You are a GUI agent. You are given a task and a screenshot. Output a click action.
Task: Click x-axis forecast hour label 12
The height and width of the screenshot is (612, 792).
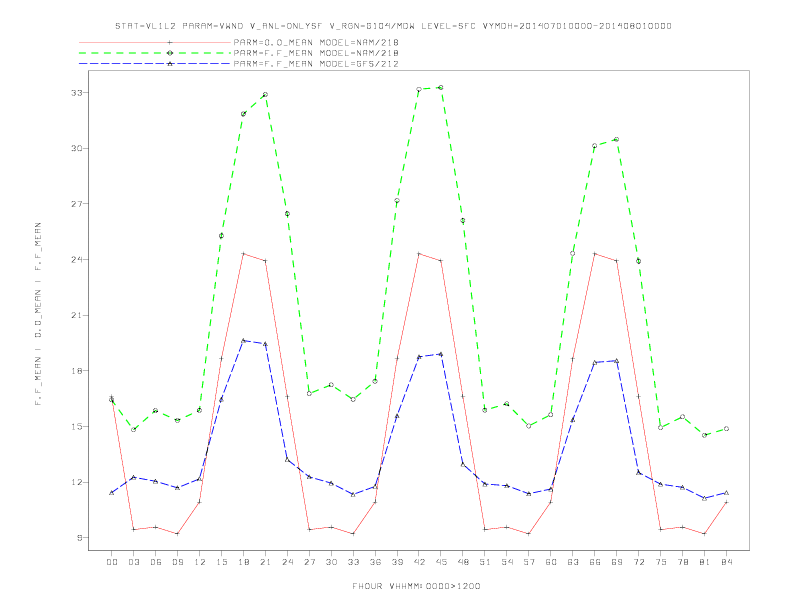point(200,562)
